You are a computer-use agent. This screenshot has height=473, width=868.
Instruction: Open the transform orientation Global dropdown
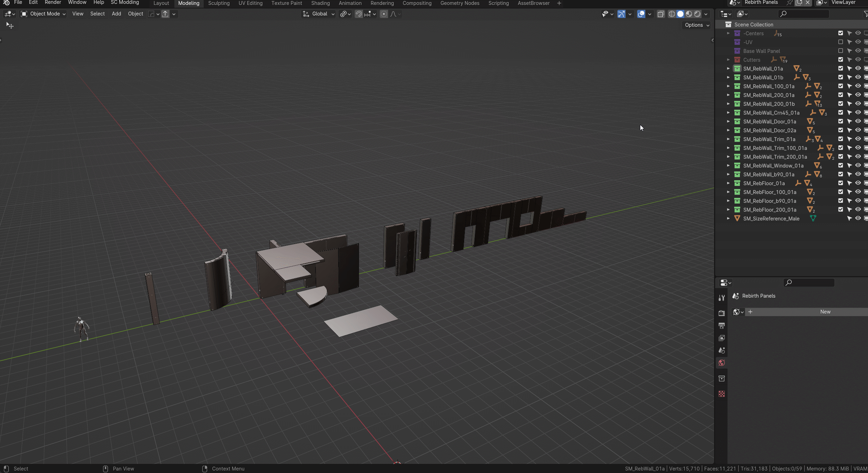[318, 14]
